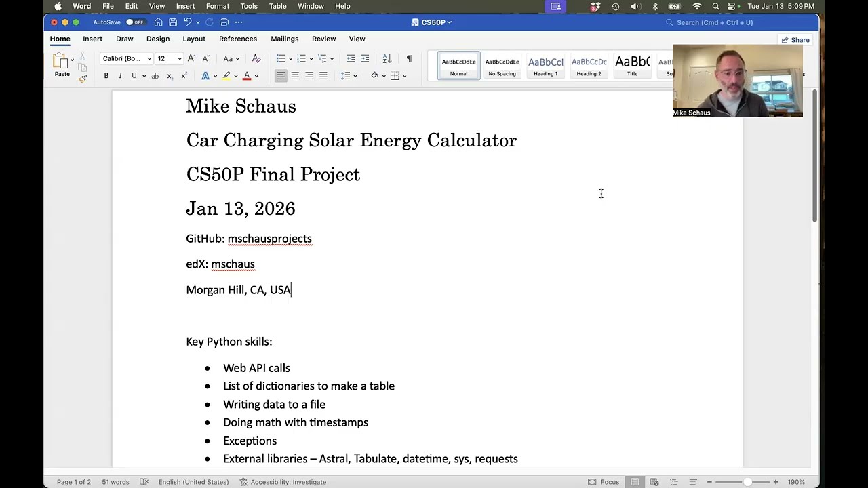Image resolution: width=868 pixels, height=488 pixels.
Task: Toggle Italic formatting
Action: tap(120, 76)
